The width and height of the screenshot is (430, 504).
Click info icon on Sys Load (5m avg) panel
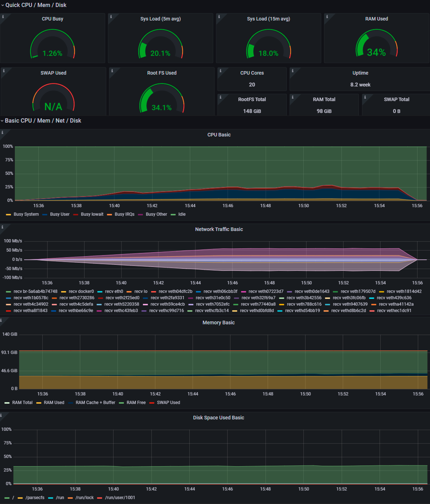[x=111, y=17]
